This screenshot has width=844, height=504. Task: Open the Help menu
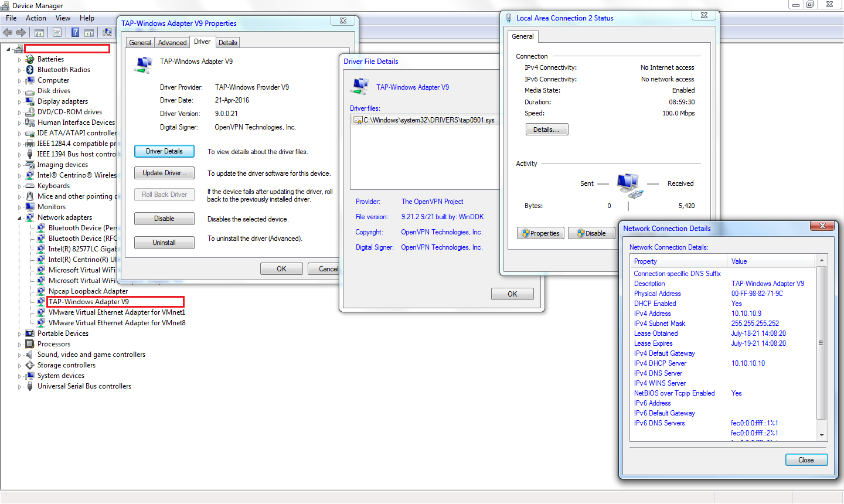pyautogui.click(x=87, y=18)
